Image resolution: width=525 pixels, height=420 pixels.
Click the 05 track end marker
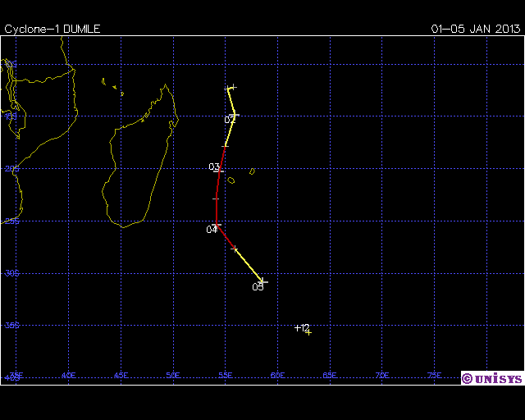(258, 287)
